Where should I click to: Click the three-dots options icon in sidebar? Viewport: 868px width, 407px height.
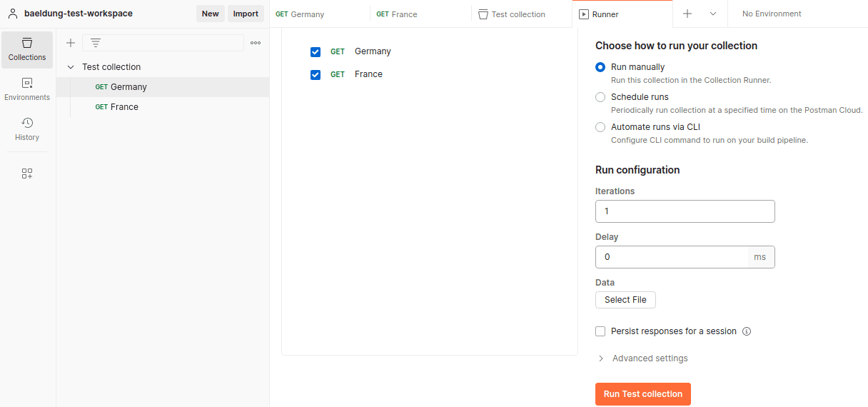pyautogui.click(x=256, y=43)
